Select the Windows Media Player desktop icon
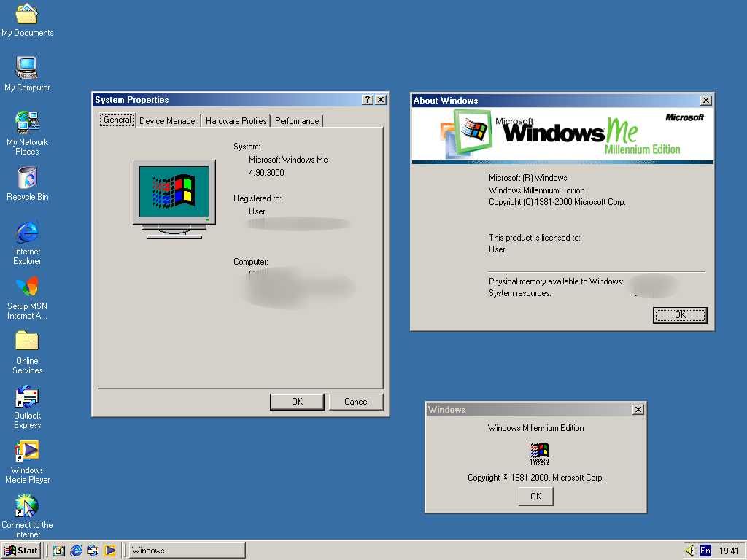This screenshot has height=560, width=747. 27,462
